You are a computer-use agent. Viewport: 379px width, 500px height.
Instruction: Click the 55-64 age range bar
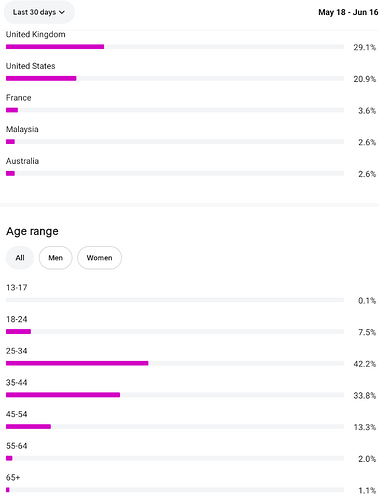[x=175, y=458]
